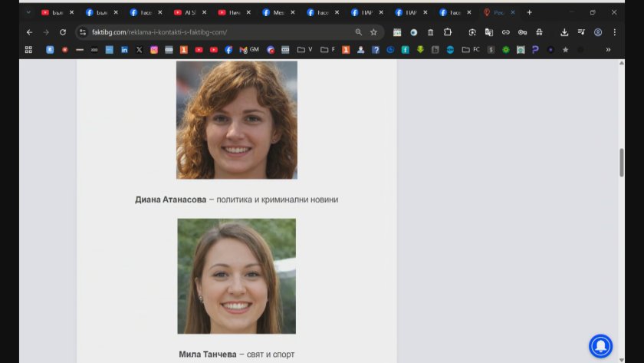Reload the page with the refresh icon
This screenshot has width=644, height=363.
tap(63, 32)
